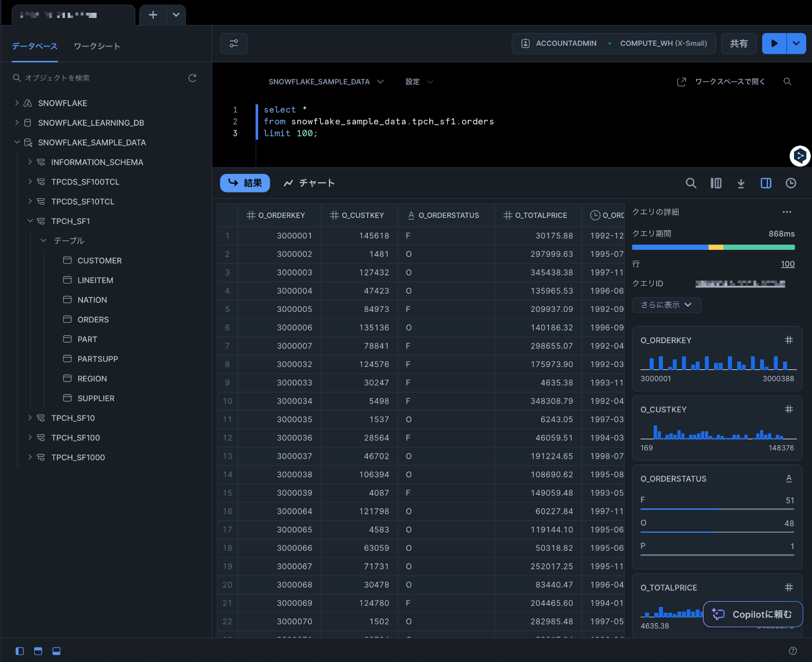Screen dimensions: 812x662
Task: Collapse the テーブル folder
Action: [43, 240]
